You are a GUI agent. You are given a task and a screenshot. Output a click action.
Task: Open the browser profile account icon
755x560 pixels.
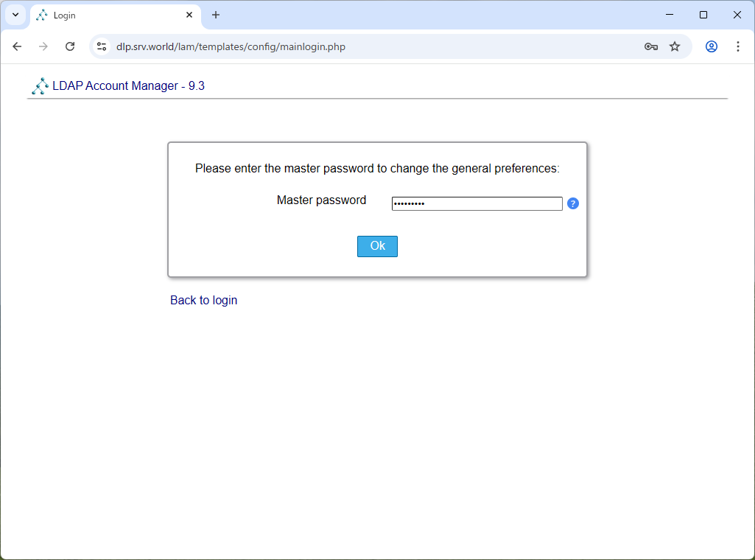[x=712, y=46]
